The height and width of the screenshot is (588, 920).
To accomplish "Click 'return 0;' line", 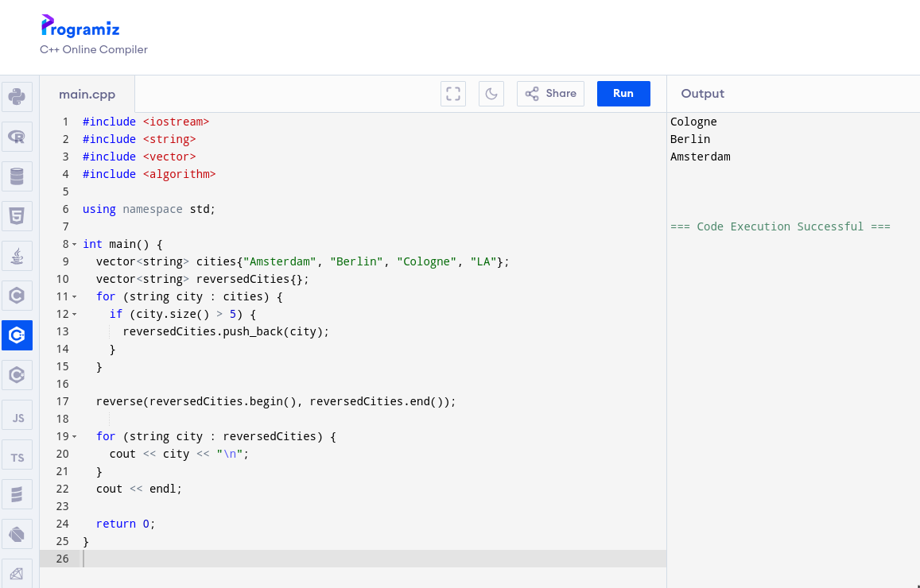I will tap(126, 524).
